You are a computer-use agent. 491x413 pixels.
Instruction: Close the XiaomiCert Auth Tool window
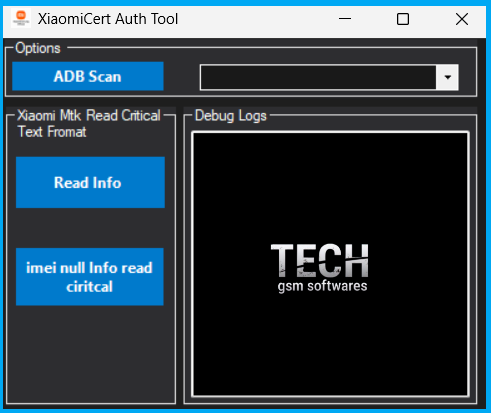click(x=462, y=19)
